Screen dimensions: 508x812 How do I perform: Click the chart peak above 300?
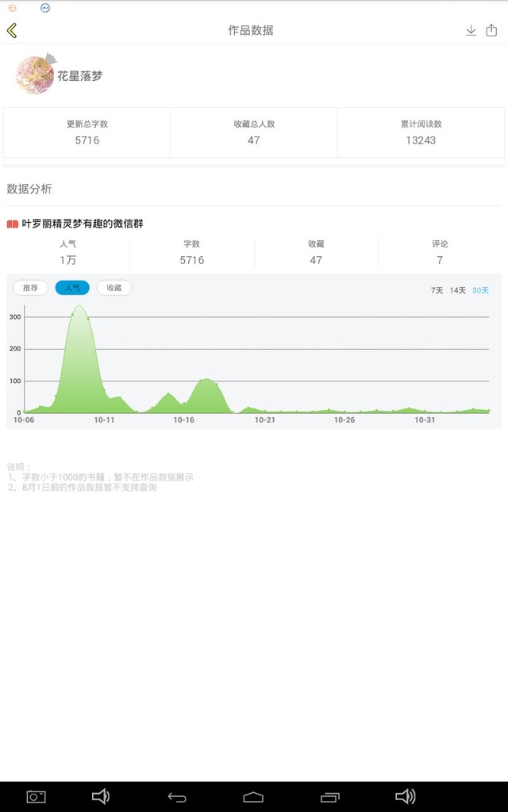(x=79, y=306)
